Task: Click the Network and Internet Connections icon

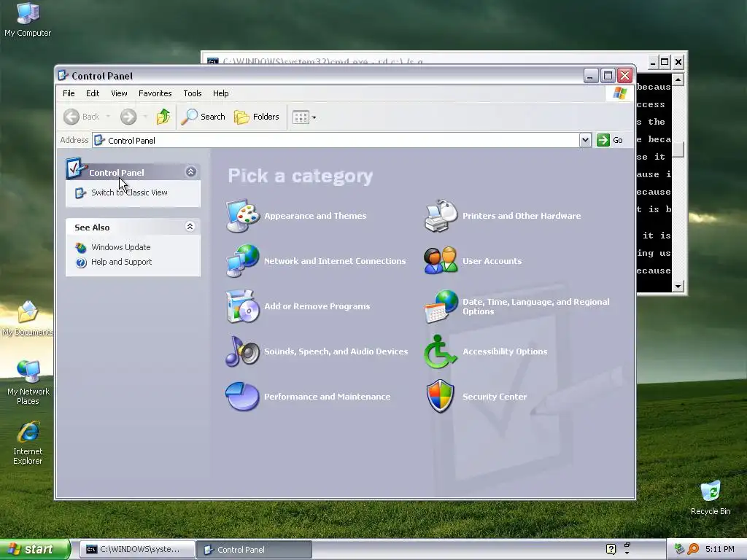Action: 242,260
